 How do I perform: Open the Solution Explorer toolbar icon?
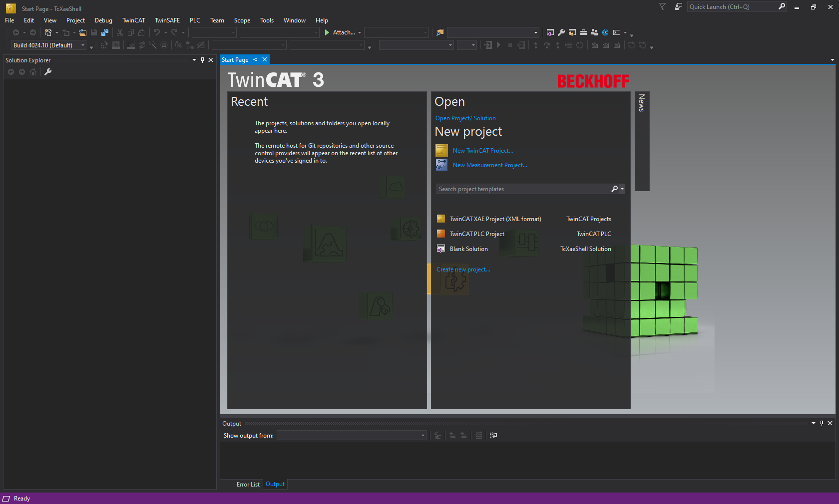tap(550, 32)
